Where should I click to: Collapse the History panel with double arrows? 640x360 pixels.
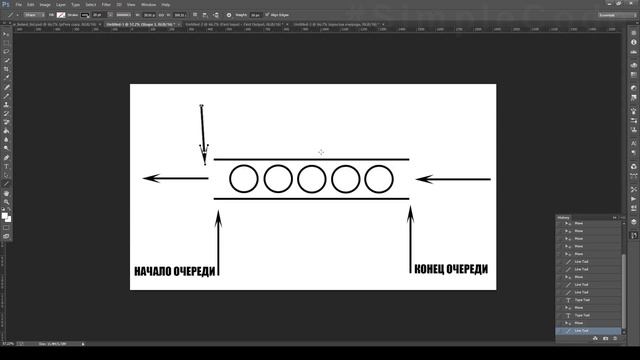pos(615,218)
